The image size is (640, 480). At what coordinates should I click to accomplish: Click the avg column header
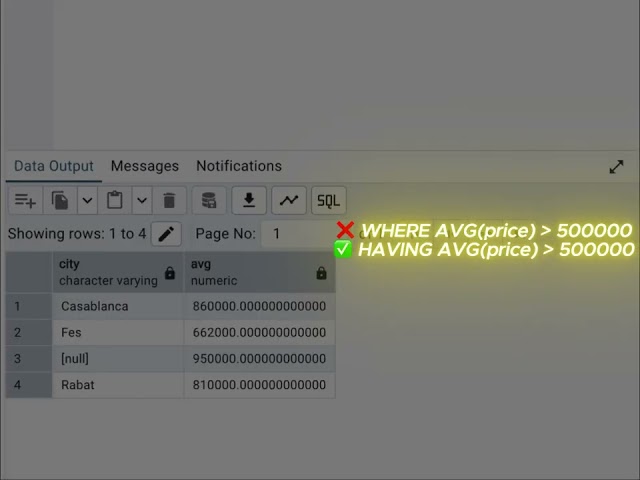(260, 272)
